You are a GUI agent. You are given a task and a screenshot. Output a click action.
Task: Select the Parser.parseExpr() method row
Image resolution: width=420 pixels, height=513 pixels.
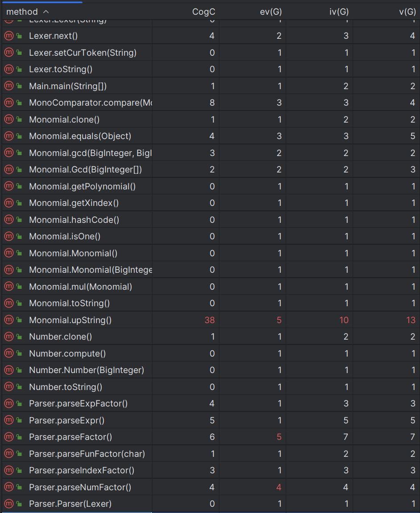tap(210, 420)
